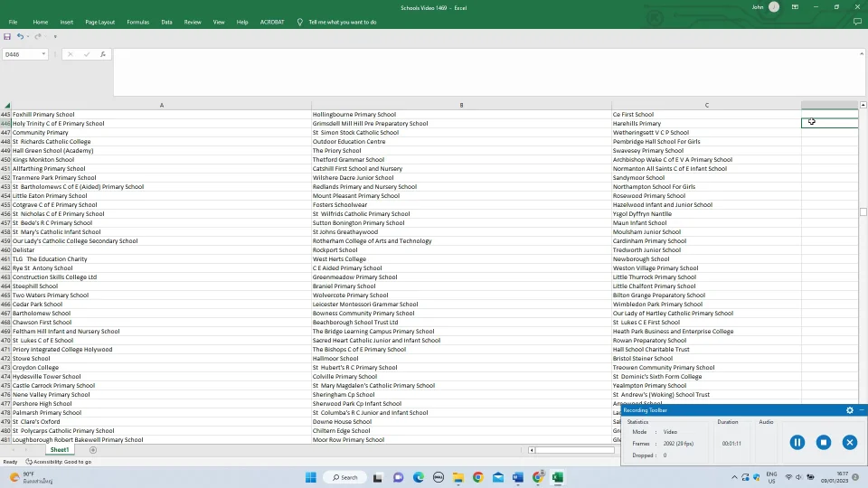Open Customize Quick Access Toolbar dropdown
Image resolution: width=868 pixels, height=488 pixels.
[55, 36]
